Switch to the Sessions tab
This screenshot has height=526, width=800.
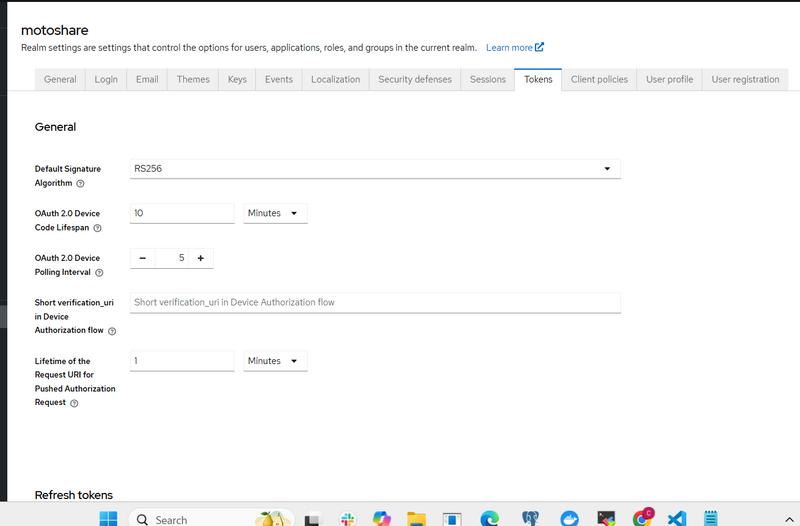tap(488, 79)
